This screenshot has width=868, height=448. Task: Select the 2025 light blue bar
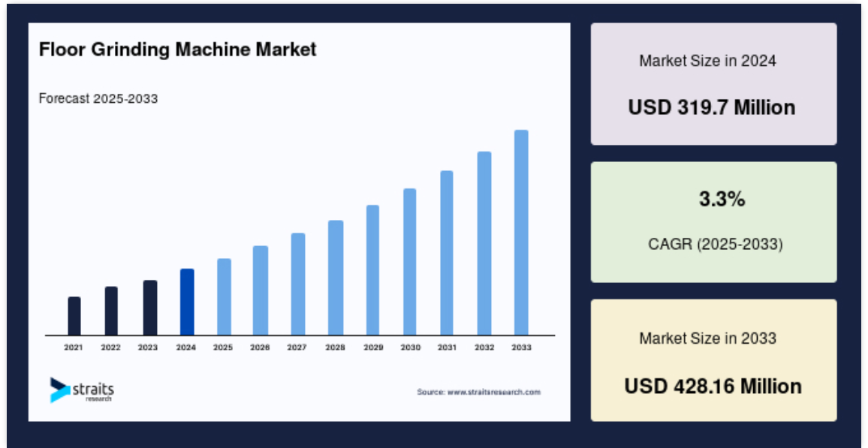[224, 296]
